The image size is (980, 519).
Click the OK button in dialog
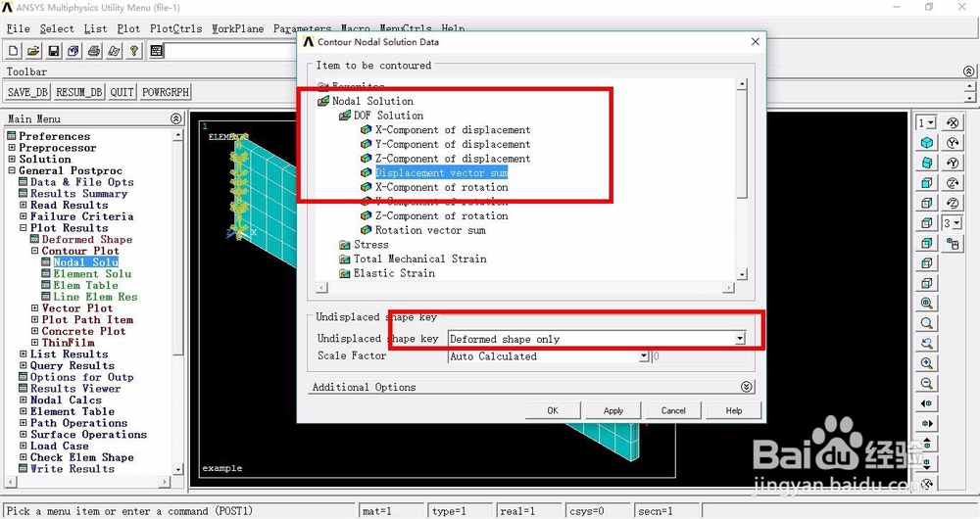click(x=553, y=410)
